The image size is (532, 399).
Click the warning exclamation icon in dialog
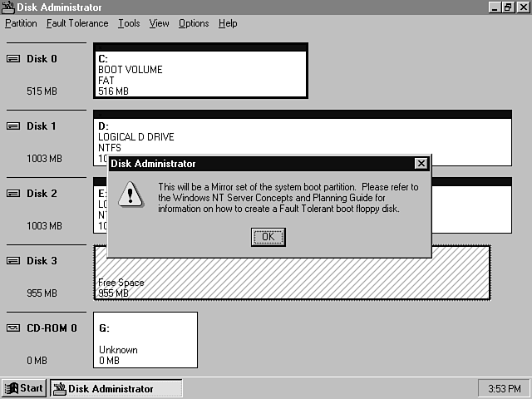[130, 195]
